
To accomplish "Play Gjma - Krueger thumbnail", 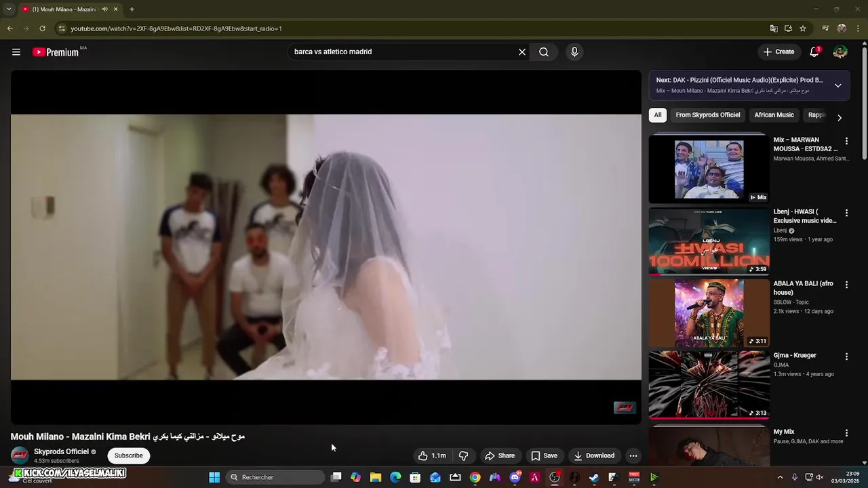I will click(x=709, y=385).
